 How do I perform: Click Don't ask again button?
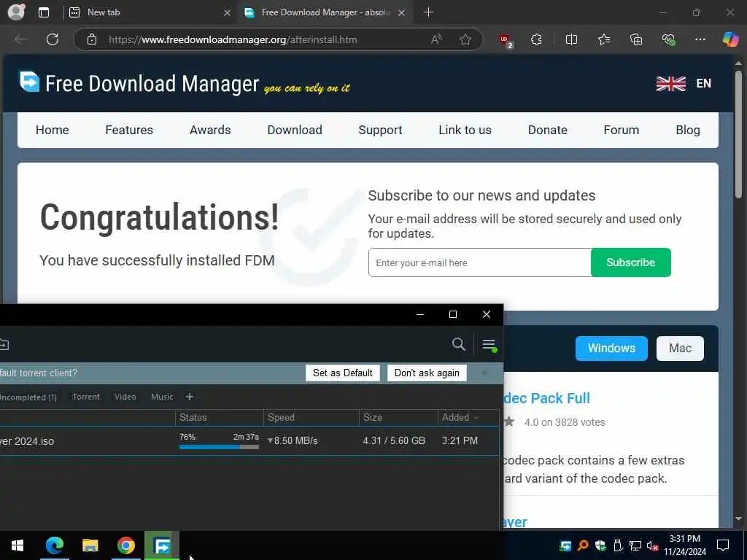pos(427,373)
